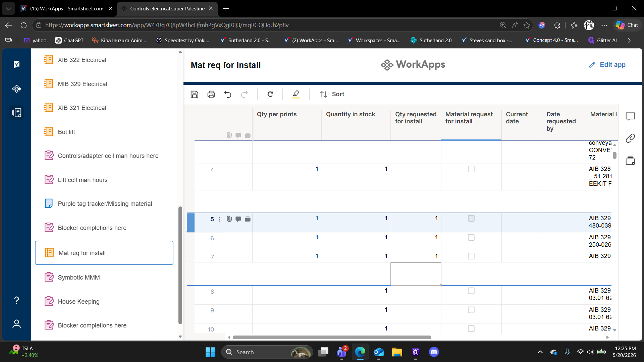644x362 pixels.
Task: Select row number 6
Action: (x=212, y=238)
